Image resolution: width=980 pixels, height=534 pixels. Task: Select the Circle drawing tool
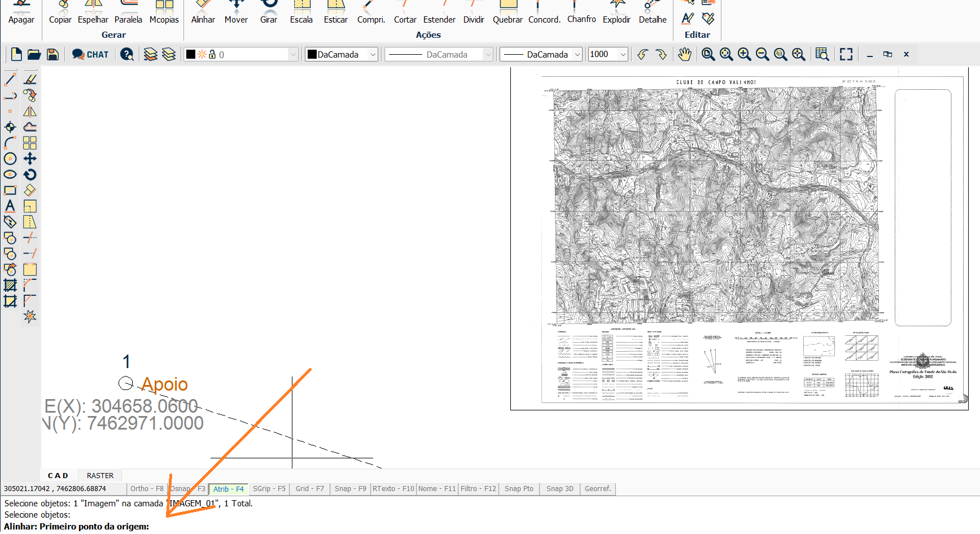(10, 159)
